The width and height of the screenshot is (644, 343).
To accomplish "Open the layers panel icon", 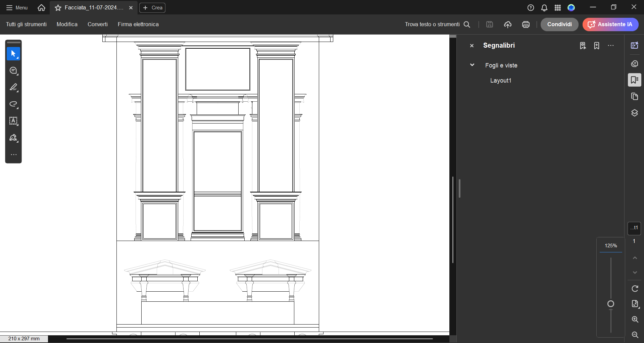I will [634, 113].
